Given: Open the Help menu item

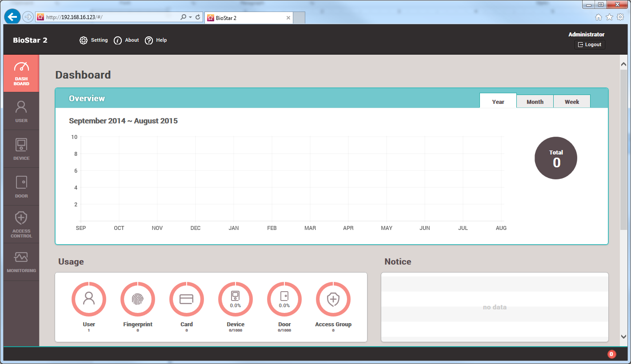Looking at the screenshot, I should [x=156, y=40].
